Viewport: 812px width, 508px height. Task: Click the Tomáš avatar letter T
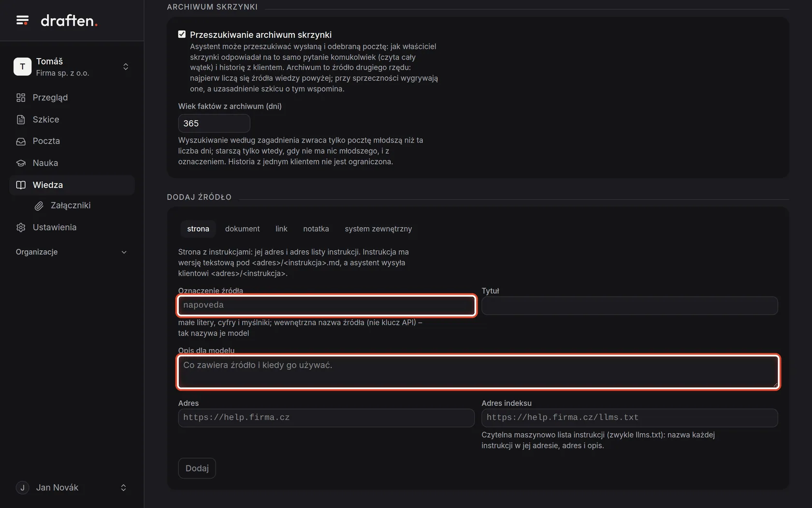click(x=22, y=67)
